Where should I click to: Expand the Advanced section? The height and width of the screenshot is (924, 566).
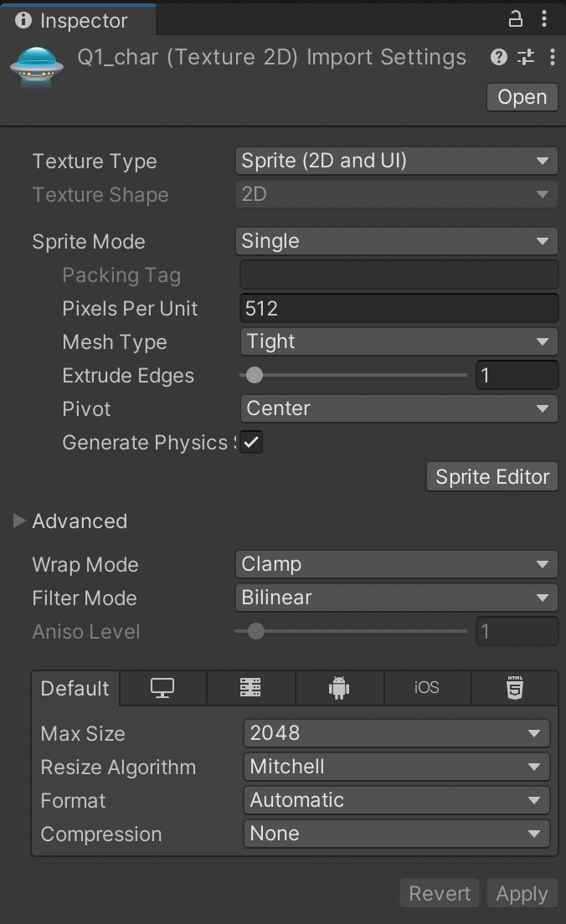(x=19, y=521)
